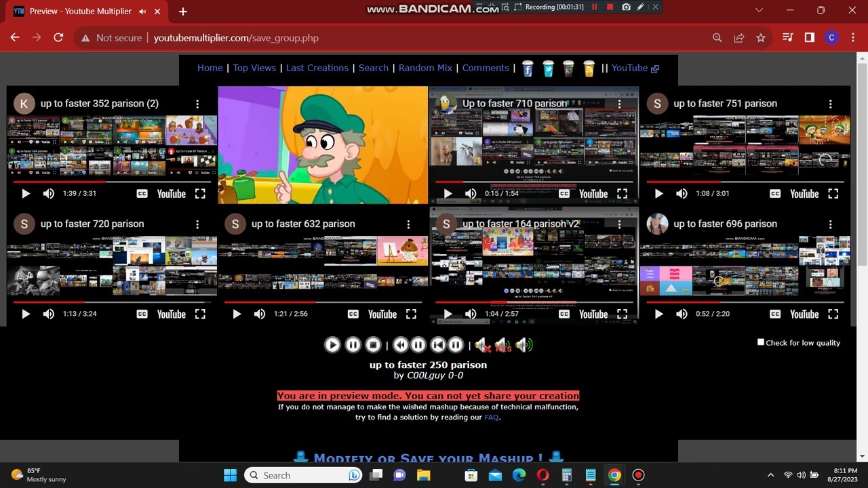Toggle captions on '352 parison (2)' video
Image resolution: width=868 pixels, height=488 pixels.
click(142, 194)
